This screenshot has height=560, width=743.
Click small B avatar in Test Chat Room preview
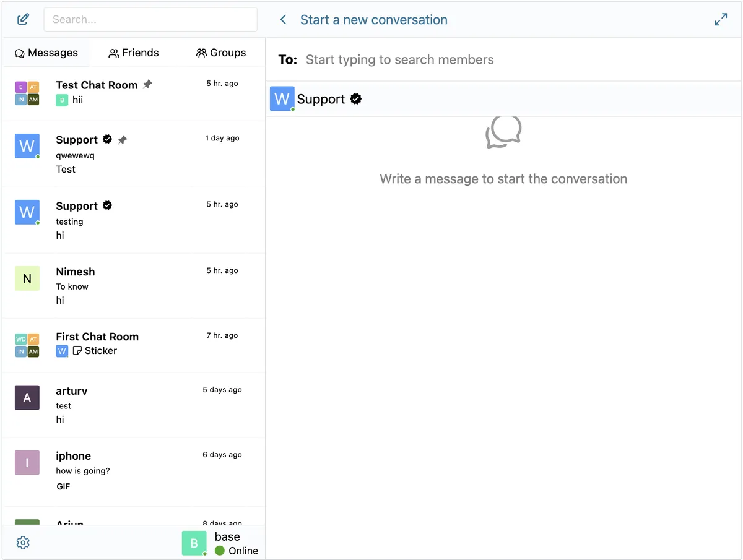pos(62,100)
